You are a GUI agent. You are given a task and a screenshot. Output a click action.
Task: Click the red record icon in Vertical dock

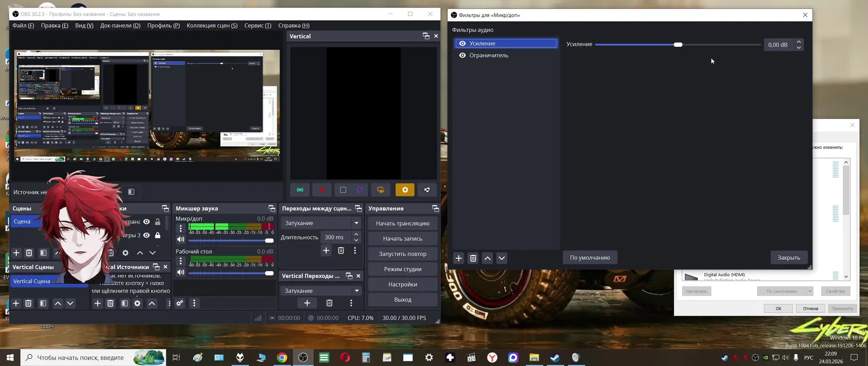pyautogui.click(x=322, y=190)
